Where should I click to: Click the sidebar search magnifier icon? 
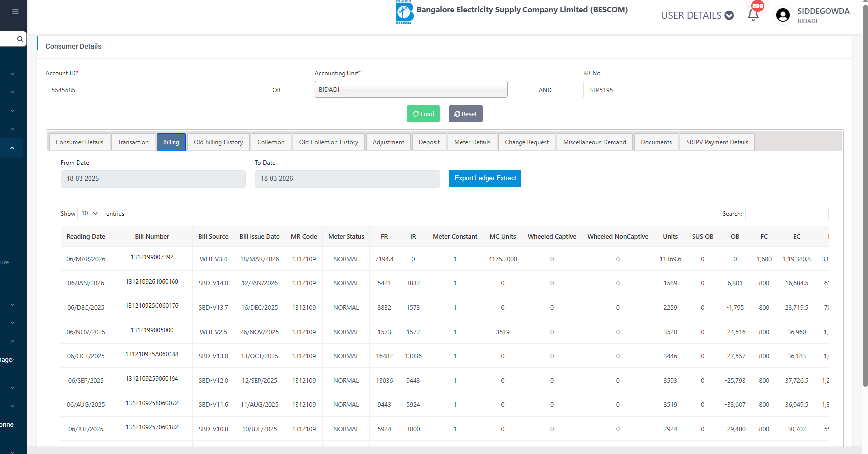click(x=20, y=39)
